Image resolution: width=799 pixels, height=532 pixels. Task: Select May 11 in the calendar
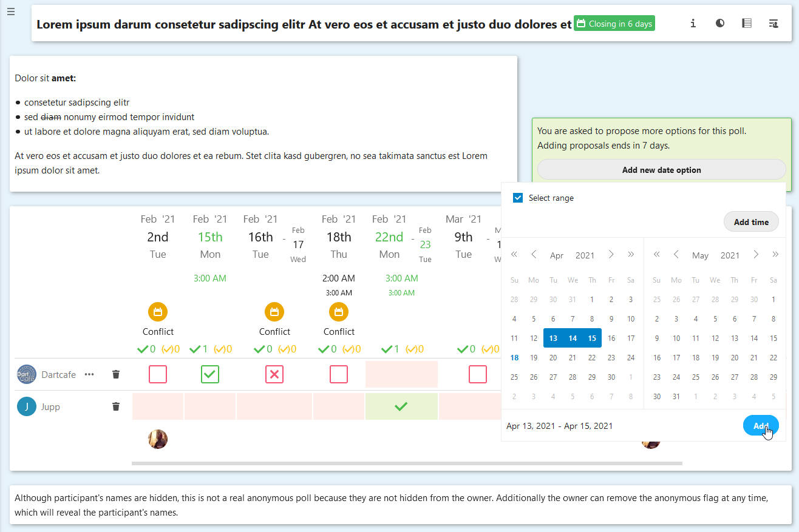[695, 338]
